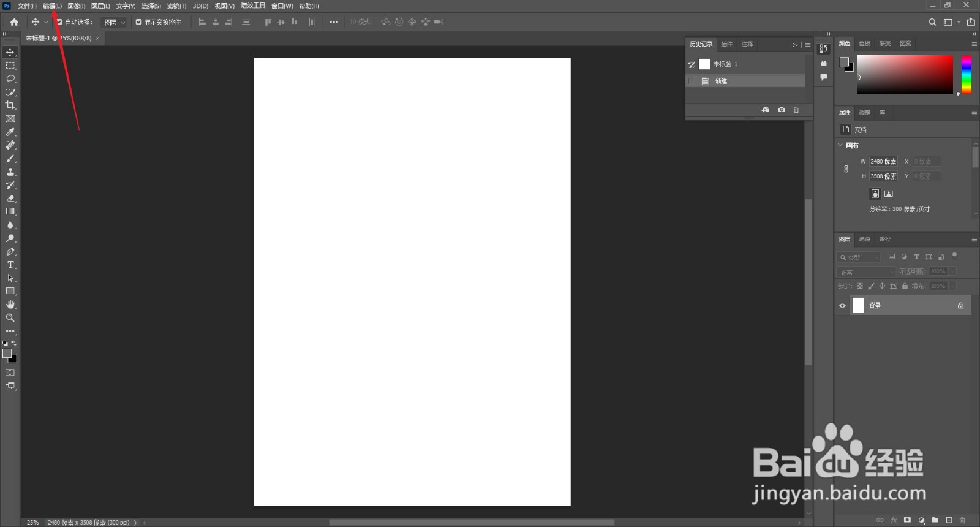The width and height of the screenshot is (980, 527).
Task: Select the Crop tool
Action: tap(10, 105)
